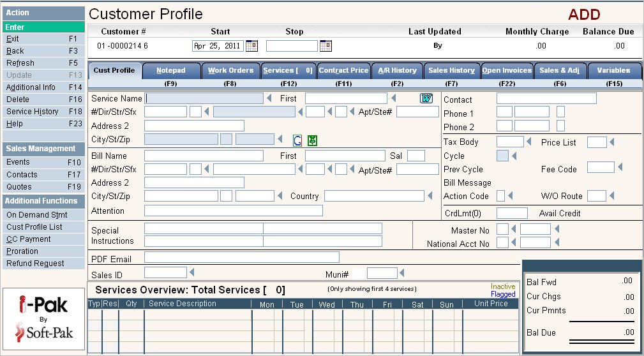
Task: Open On Demand Stmt function
Action: tap(43, 215)
